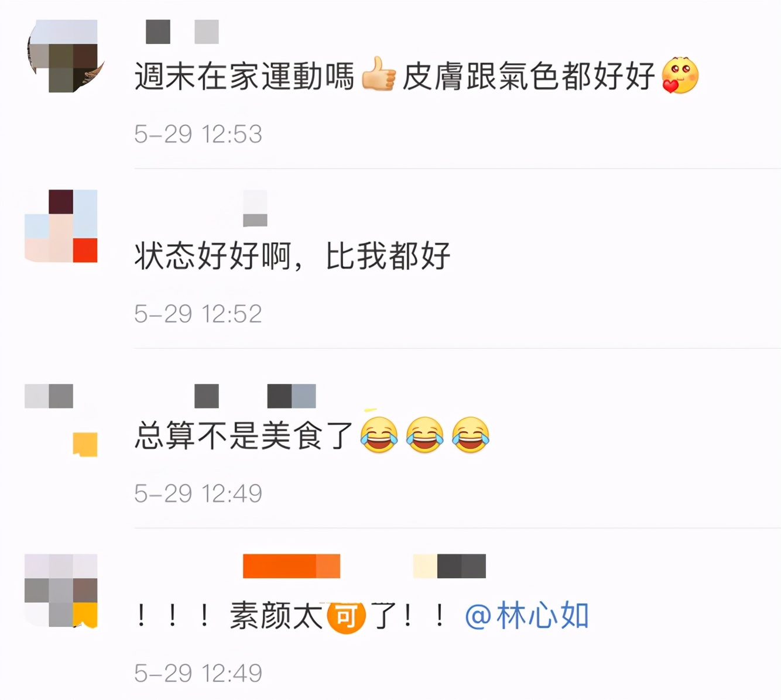Screen dimensions: 781x700
Task: Click the thumbs-up emoji in first comment
Action: [379, 74]
